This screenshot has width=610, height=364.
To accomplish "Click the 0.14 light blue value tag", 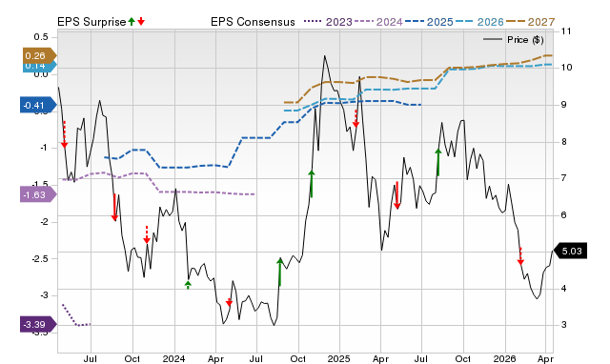I will click(39, 66).
